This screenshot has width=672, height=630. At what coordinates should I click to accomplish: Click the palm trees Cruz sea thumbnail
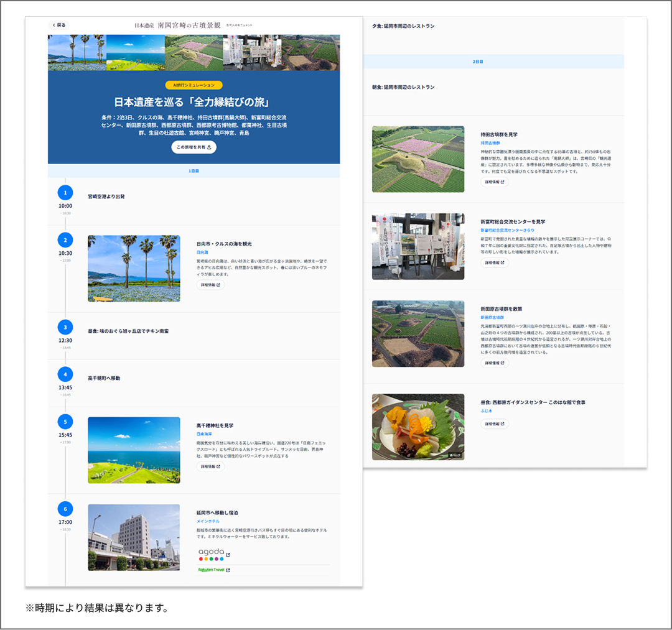[x=134, y=269]
